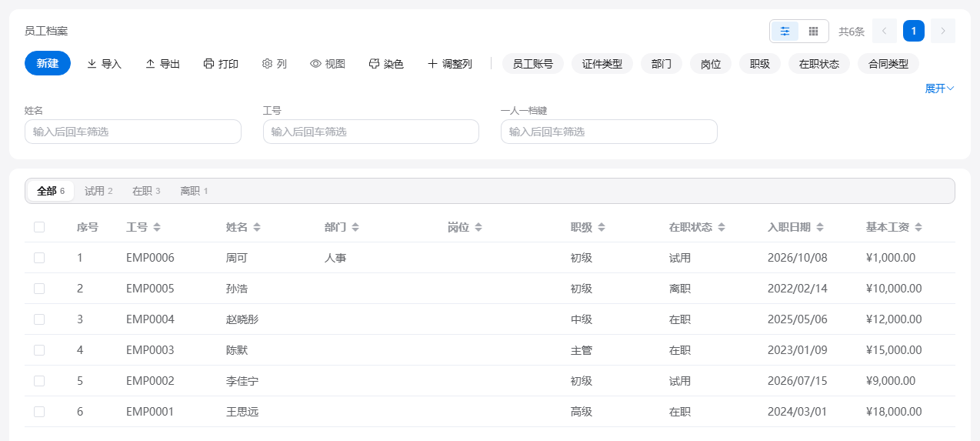Click the date 2026/07/15
Screen dimensions: 980x441
pyautogui.click(x=798, y=381)
